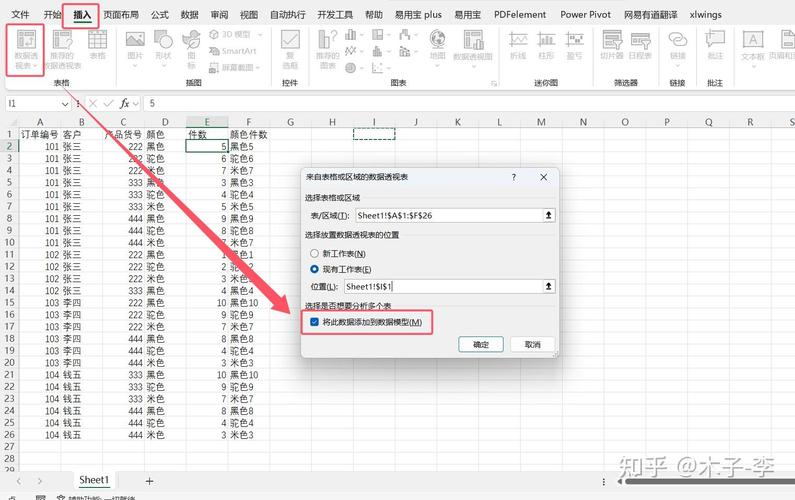Click the Map (地图) chart icon
Screen dimensions: 795x500
point(437,40)
